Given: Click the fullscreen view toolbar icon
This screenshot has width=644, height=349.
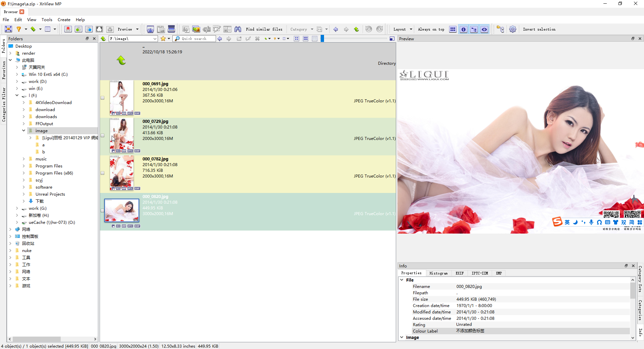Looking at the screenshot, I should coord(8,29).
